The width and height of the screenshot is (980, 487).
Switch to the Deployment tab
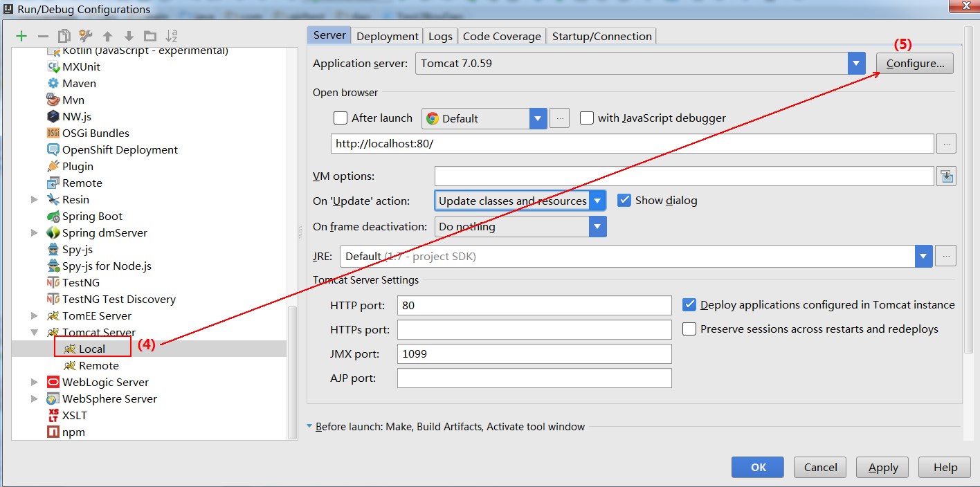coord(388,36)
